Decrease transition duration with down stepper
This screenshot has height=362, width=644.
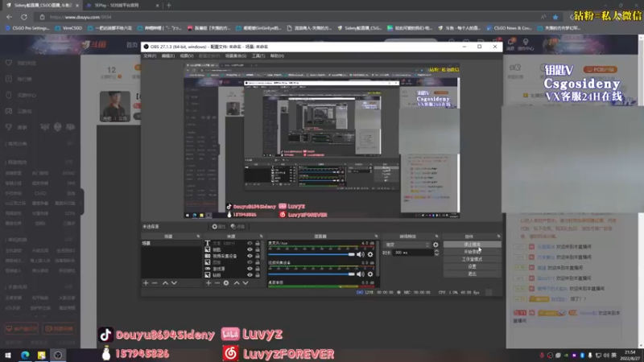point(436,254)
